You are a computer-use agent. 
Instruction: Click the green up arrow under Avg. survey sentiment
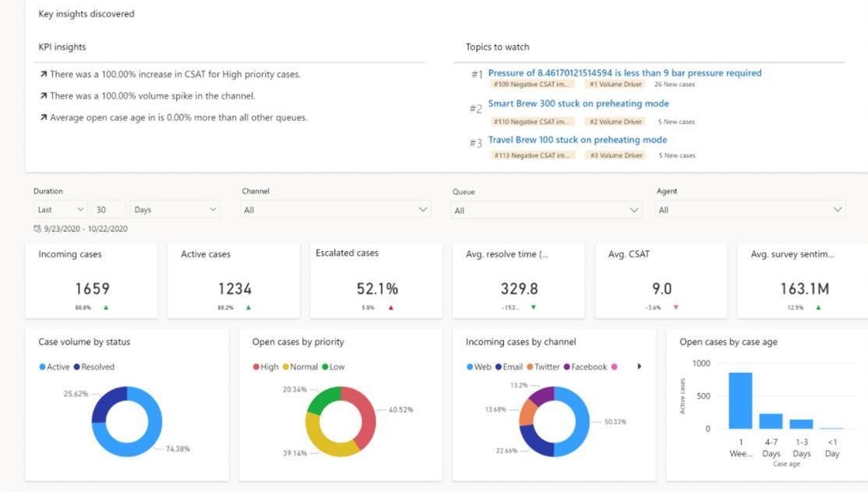click(818, 307)
